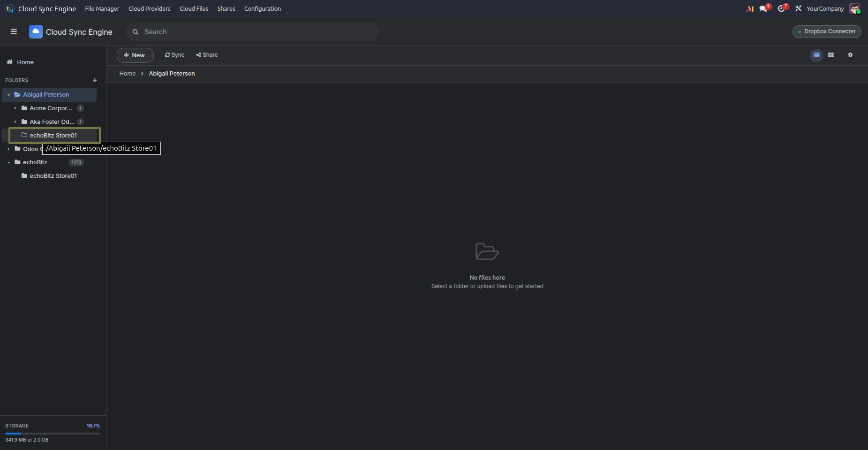Image resolution: width=868 pixels, height=450 pixels.
Task: Click the debug tools wrench icon
Action: click(798, 8)
